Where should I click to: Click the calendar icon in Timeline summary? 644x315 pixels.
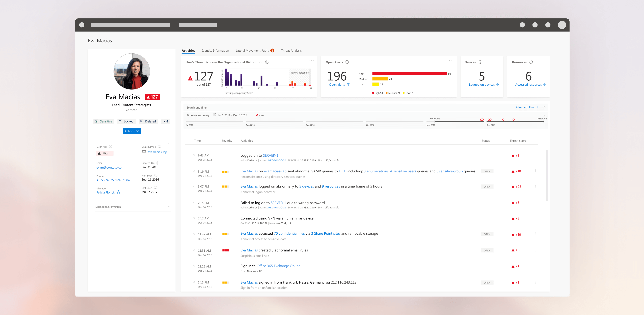point(214,115)
